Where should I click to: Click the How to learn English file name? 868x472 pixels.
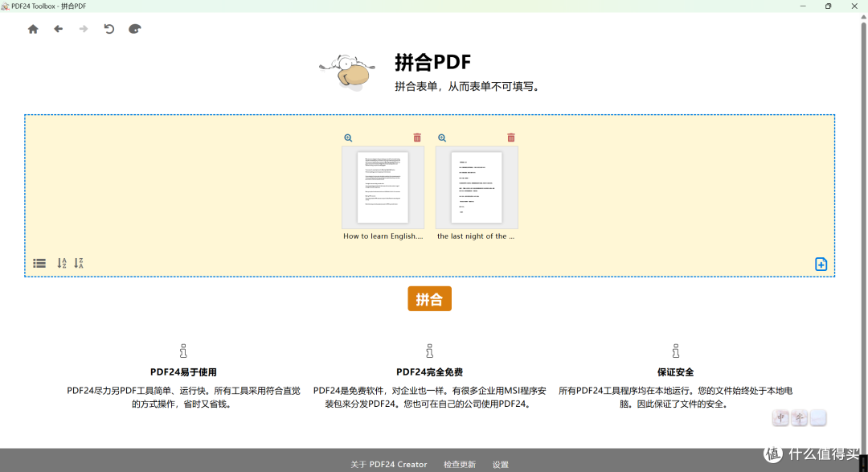[x=383, y=236]
